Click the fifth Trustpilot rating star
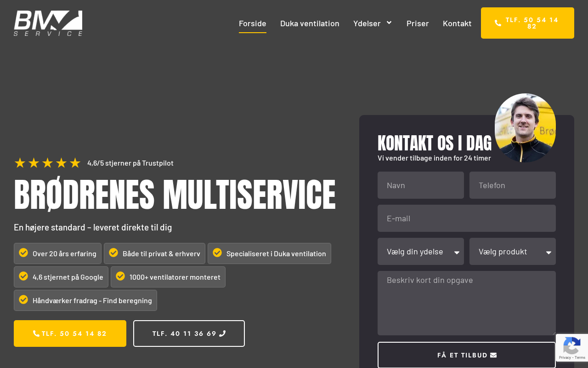 tap(75, 163)
